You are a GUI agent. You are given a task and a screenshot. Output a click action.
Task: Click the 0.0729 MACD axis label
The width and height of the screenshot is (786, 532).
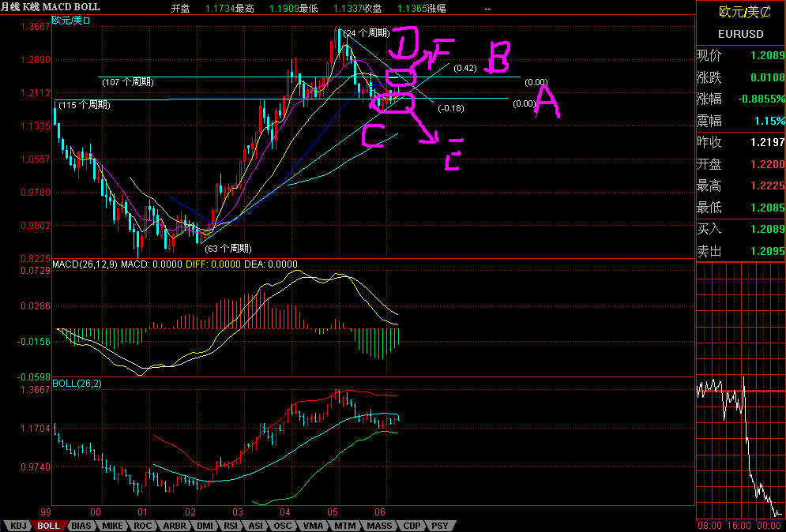(35, 271)
